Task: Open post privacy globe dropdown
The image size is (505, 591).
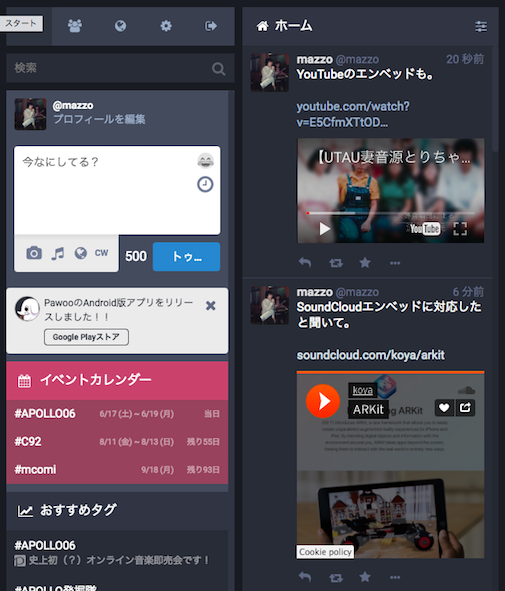Action: point(80,253)
